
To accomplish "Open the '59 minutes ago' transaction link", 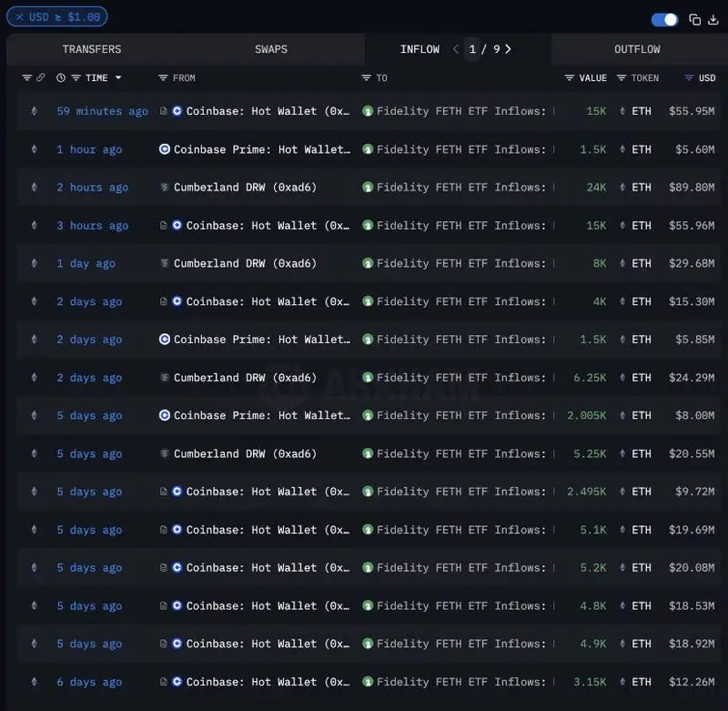I will click(x=103, y=111).
